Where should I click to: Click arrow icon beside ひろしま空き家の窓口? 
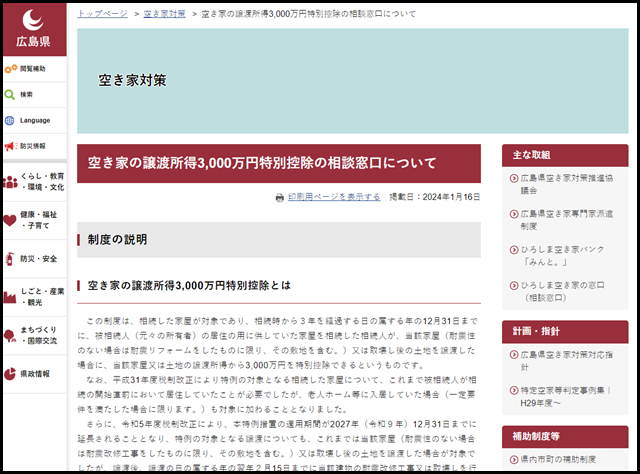(x=514, y=285)
